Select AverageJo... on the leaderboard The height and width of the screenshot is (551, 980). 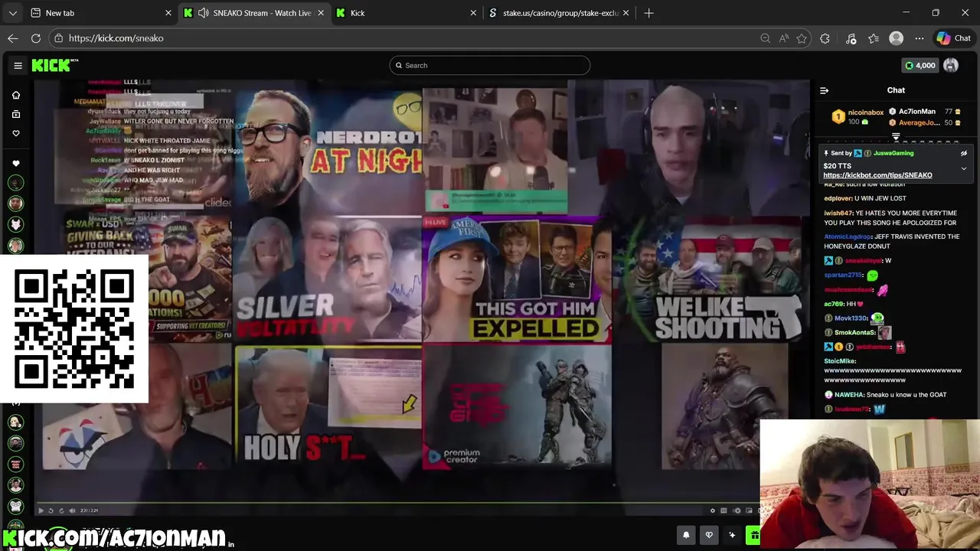pyautogui.click(x=919, y=122)
